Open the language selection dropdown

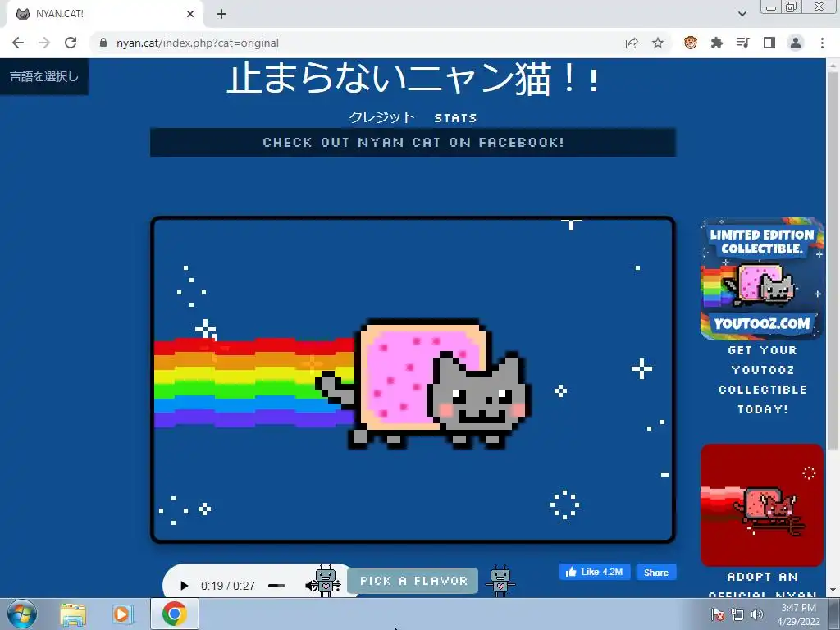coord(44,76)
